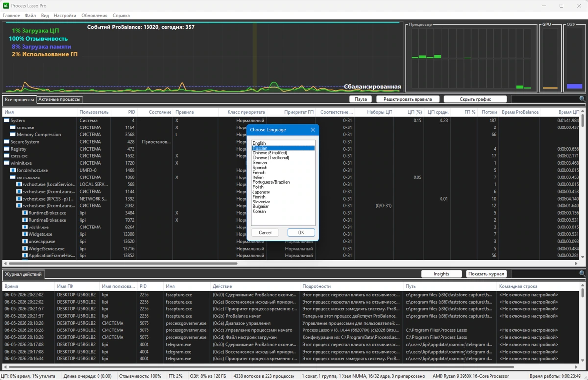The height and width of the screenshot is (380, 588).
Task: Open the Insights button
Action: coord(441,274)
